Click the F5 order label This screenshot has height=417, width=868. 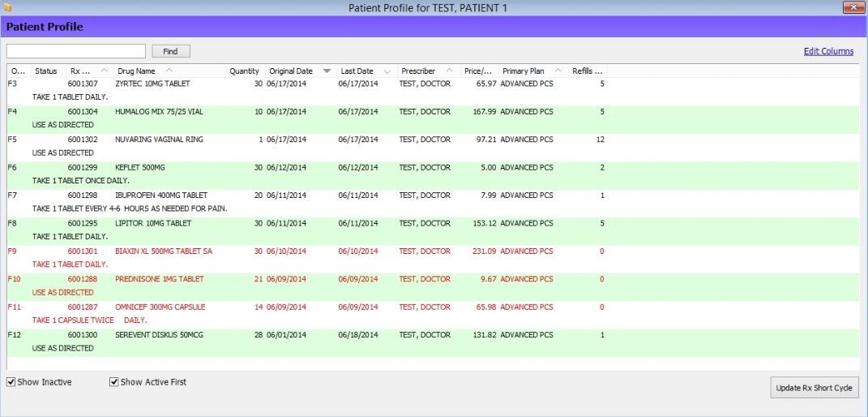point(12,140)
